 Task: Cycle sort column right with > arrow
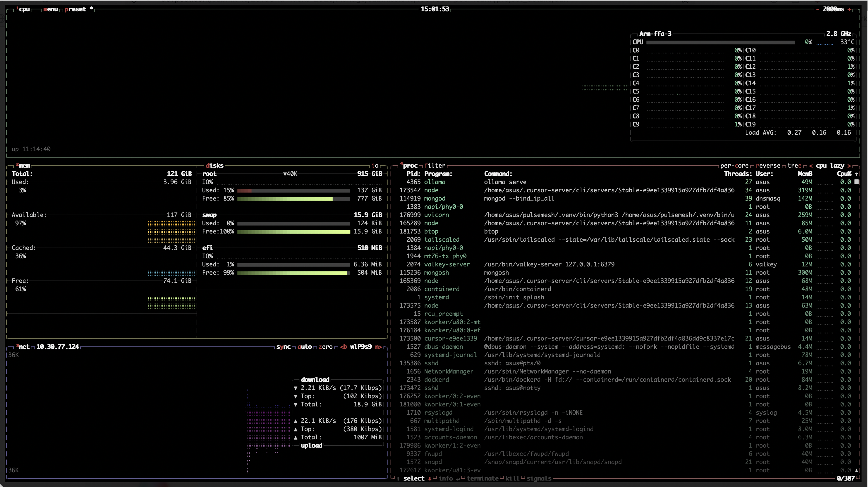click(x=849, y=166)
